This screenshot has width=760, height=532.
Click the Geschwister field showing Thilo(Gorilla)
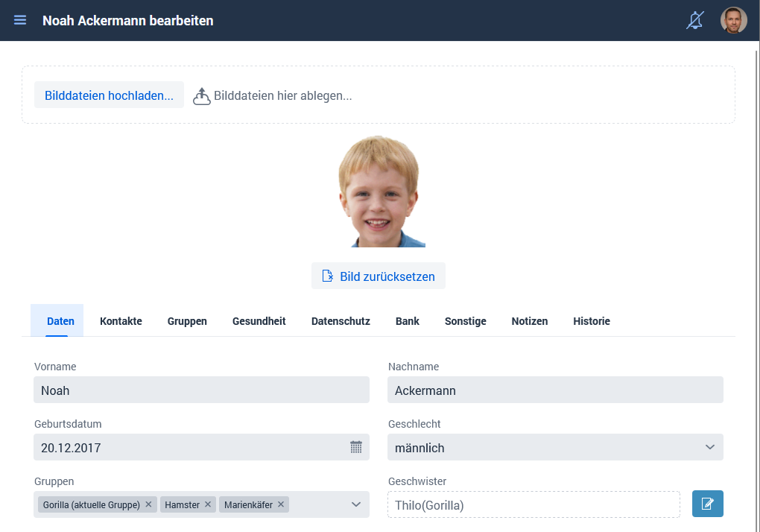click(533, 504)
